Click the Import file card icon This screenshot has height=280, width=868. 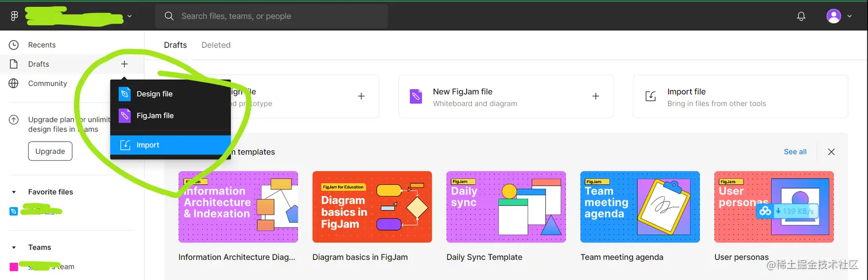click(650, 96)
